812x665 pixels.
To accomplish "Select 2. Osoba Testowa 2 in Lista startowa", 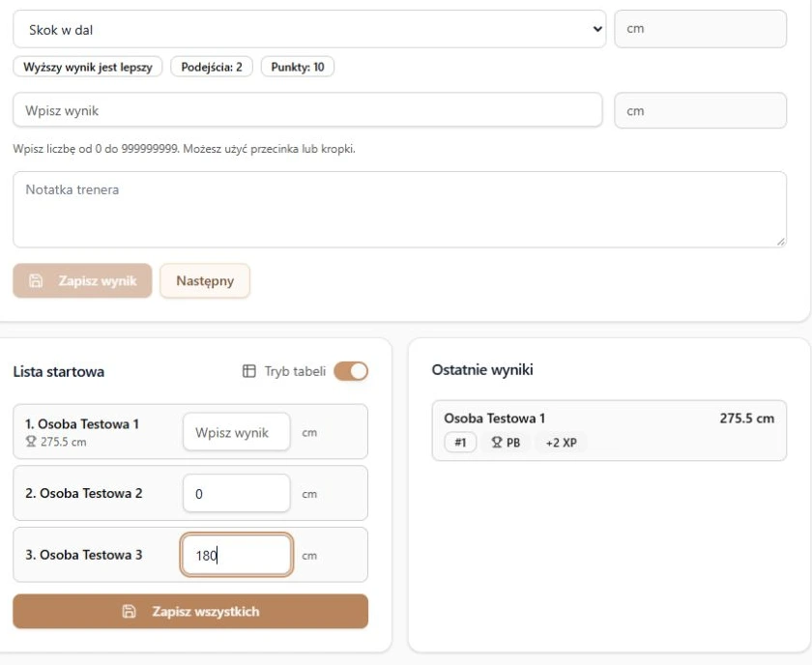I will click(84, 493).
